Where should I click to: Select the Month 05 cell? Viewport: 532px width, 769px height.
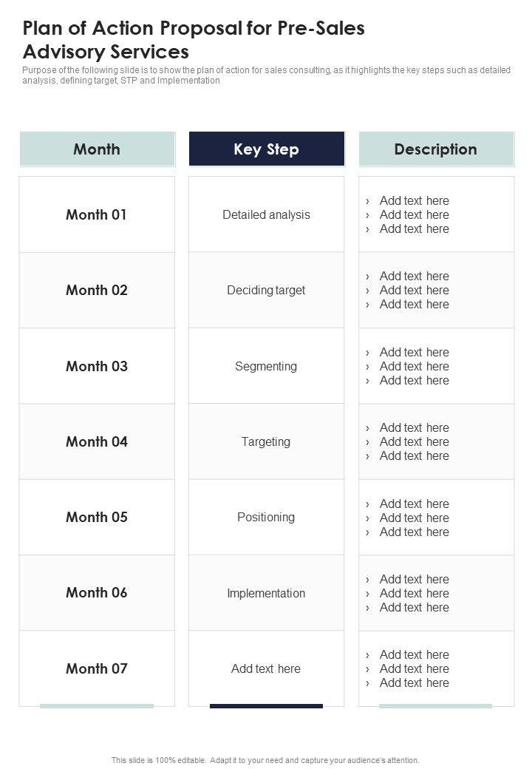(97, 518)
